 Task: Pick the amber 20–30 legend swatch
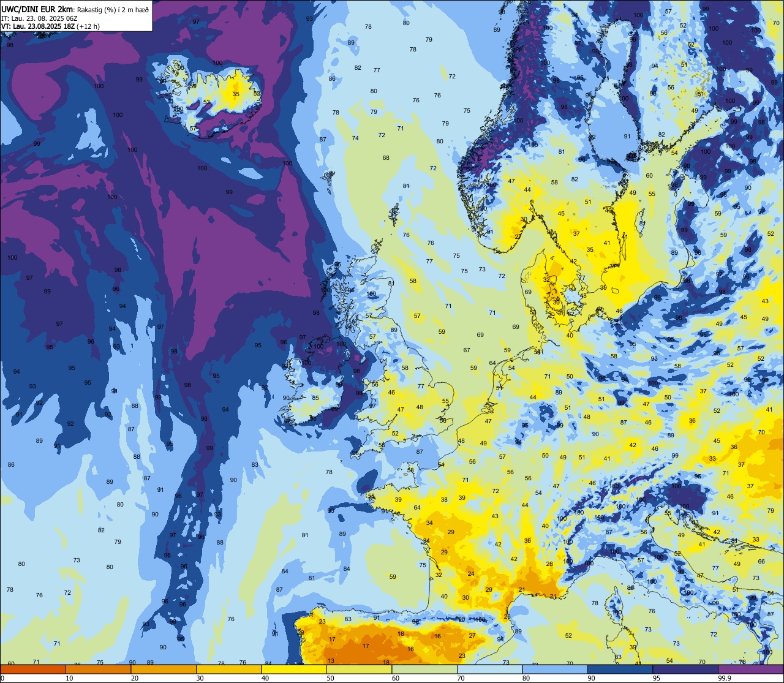(x=164, y=669)
